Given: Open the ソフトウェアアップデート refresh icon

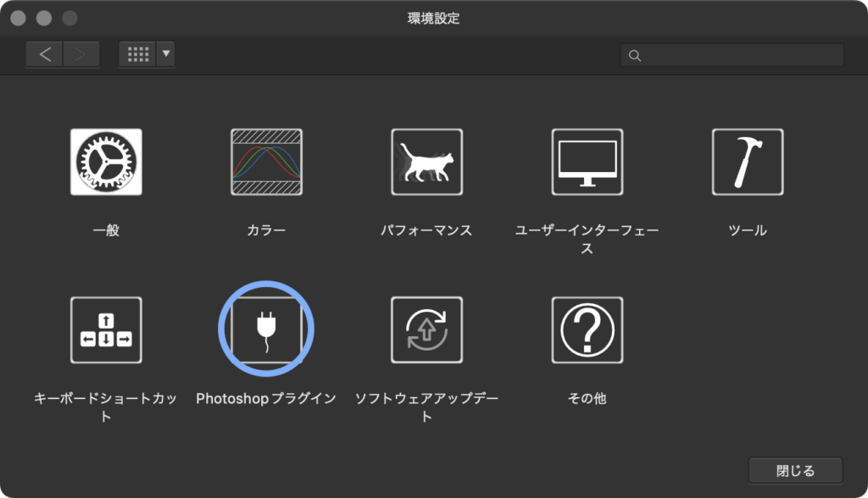Looking at the screenshot, I should point(427,330).
